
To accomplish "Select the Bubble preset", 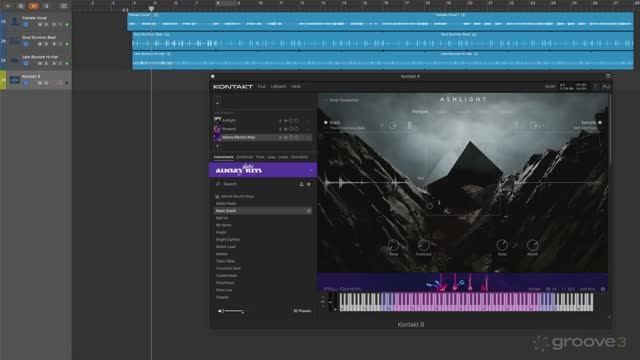I will pyautogui.click(x=222, y=254).
